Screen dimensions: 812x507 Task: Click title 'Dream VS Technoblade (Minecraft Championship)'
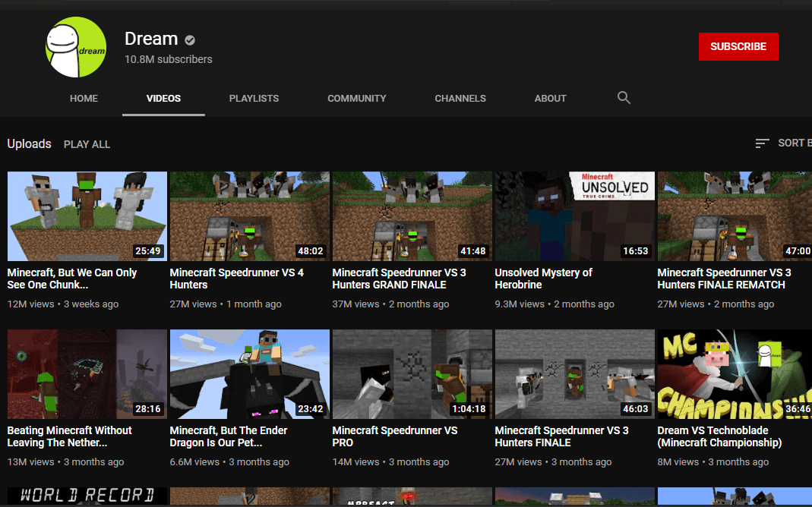(720, 436)
